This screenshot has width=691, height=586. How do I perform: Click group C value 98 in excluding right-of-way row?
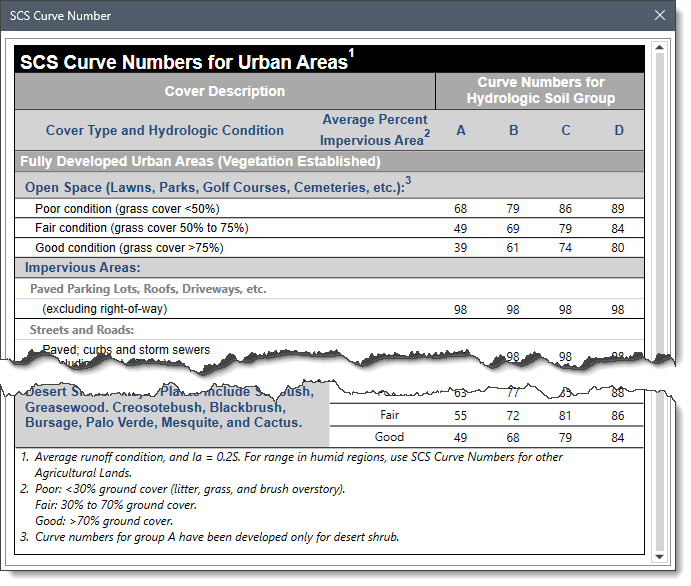pyautogui.click(x=565, y=310)
